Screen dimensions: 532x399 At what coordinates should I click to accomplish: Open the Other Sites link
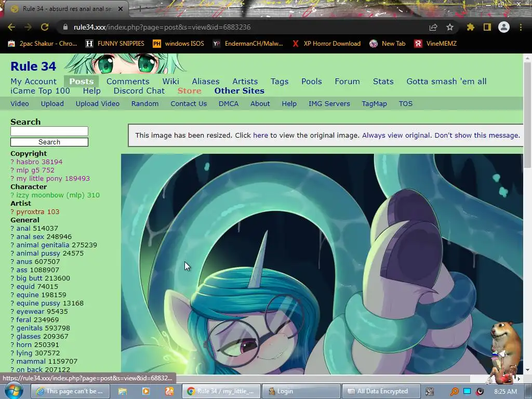(239, 91)
